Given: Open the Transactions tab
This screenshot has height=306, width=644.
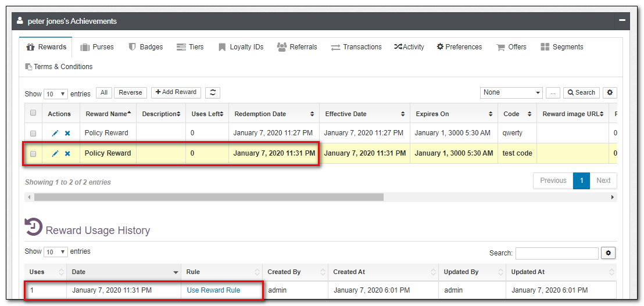Looking at the screenshot, I should (356, 47).
